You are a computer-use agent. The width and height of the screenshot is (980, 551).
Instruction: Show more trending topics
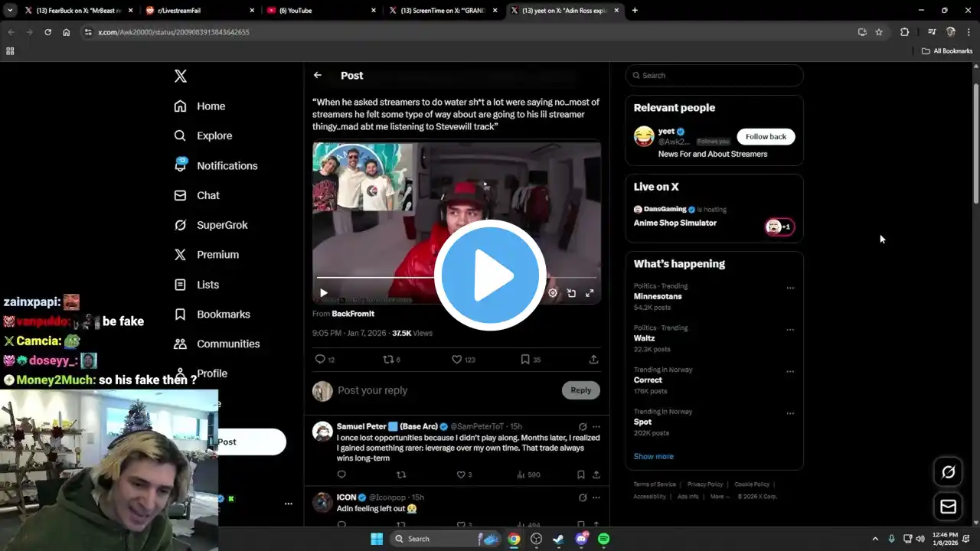click(654, 456)
